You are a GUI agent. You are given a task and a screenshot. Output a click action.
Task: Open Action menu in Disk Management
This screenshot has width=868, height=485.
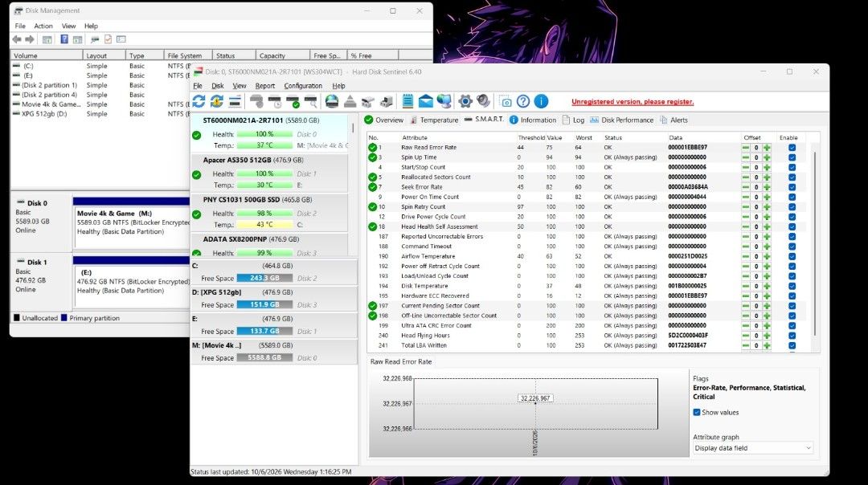click(x=43, y=26)
